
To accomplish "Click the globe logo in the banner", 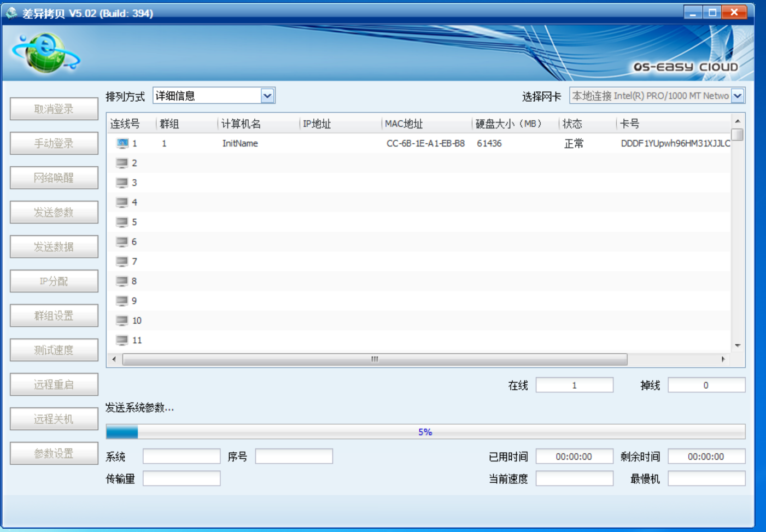I will coord(46,53).
